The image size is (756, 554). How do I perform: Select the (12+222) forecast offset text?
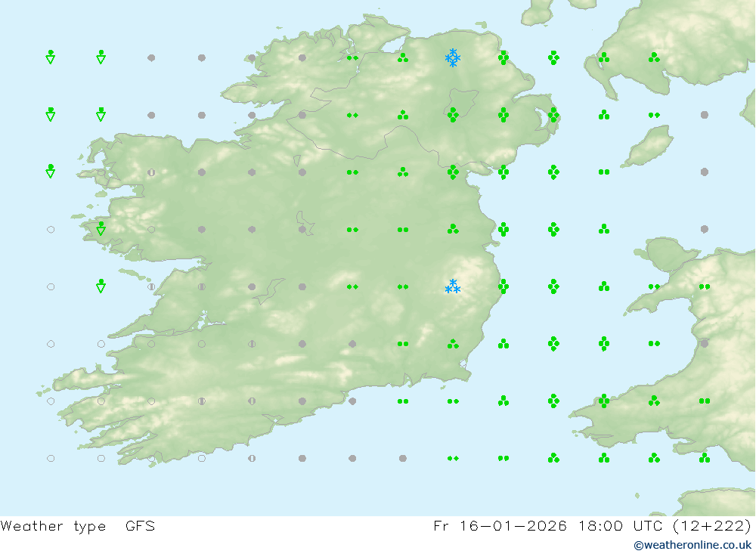[711, 525]
